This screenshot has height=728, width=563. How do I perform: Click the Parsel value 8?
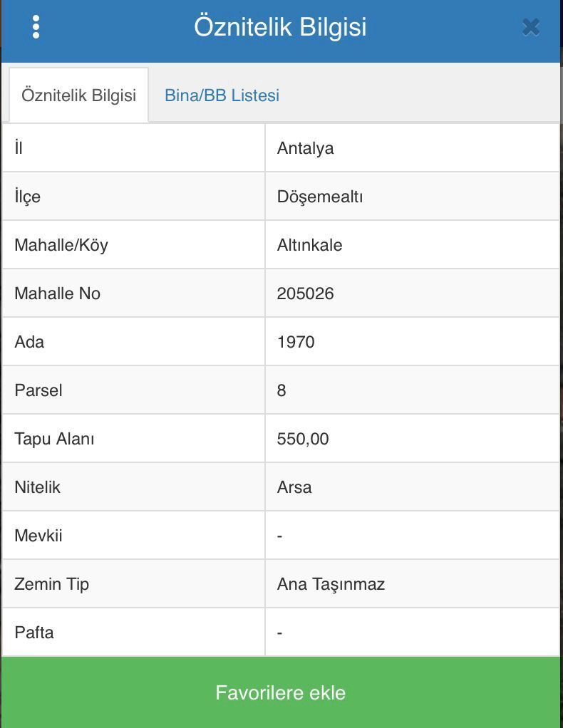click(281, 390)
